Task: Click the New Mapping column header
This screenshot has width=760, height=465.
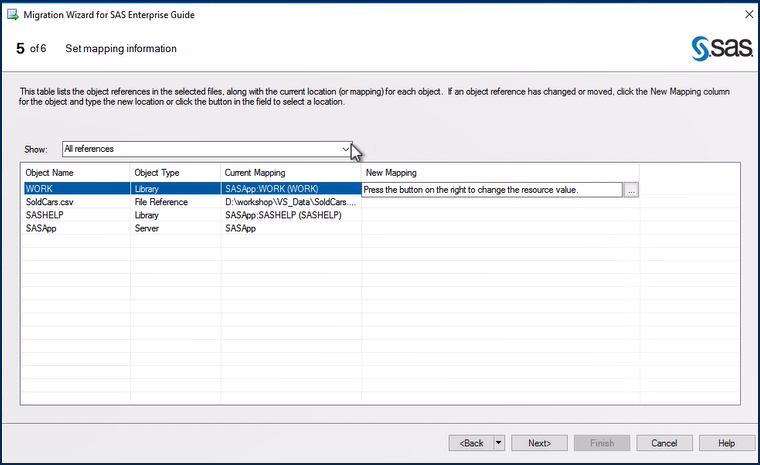Action: (x=500, y=173)
